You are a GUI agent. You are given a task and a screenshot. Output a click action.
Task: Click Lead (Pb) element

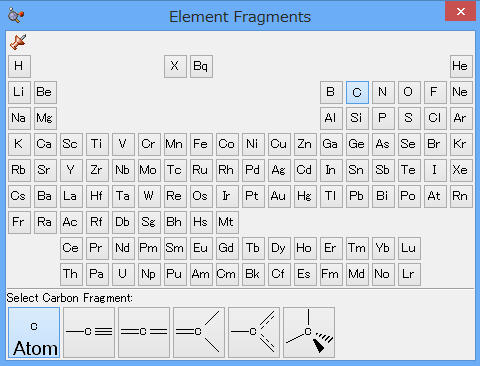coord(357,196)
